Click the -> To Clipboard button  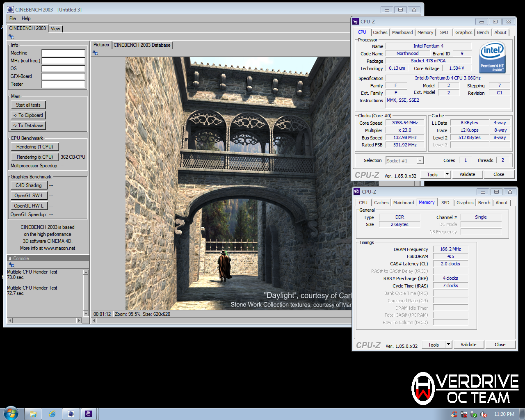(x=28, y=115)
